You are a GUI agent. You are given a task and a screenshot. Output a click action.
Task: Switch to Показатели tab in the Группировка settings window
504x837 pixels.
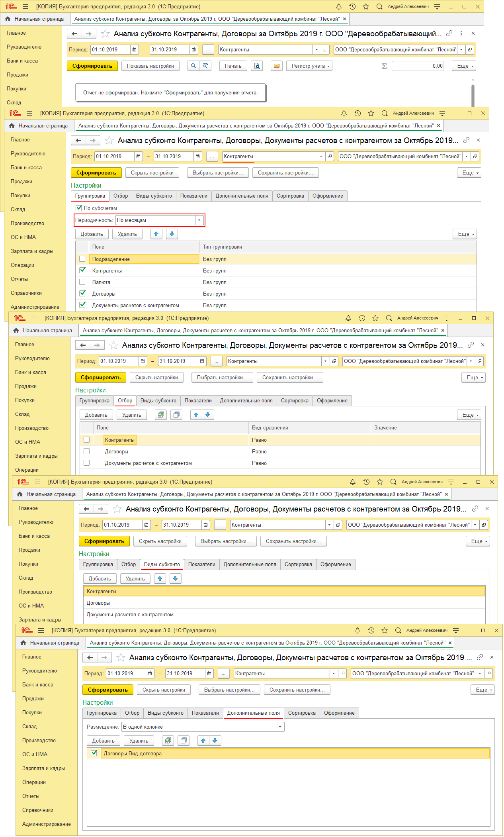[x=194, y=196]
